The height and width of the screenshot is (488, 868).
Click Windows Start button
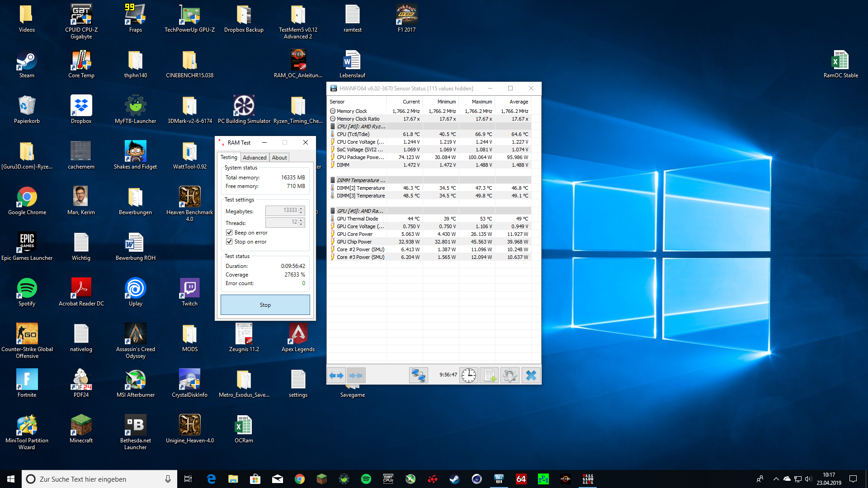11,479
